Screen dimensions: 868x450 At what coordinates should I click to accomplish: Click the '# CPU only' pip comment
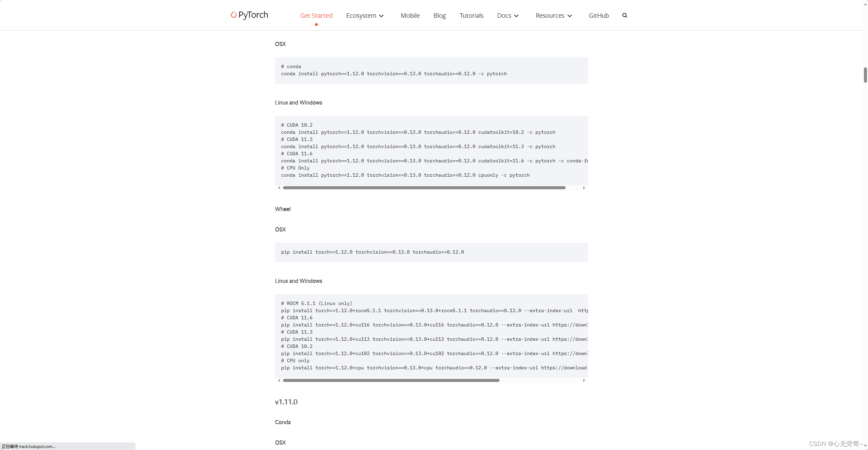tap(295, 360)
